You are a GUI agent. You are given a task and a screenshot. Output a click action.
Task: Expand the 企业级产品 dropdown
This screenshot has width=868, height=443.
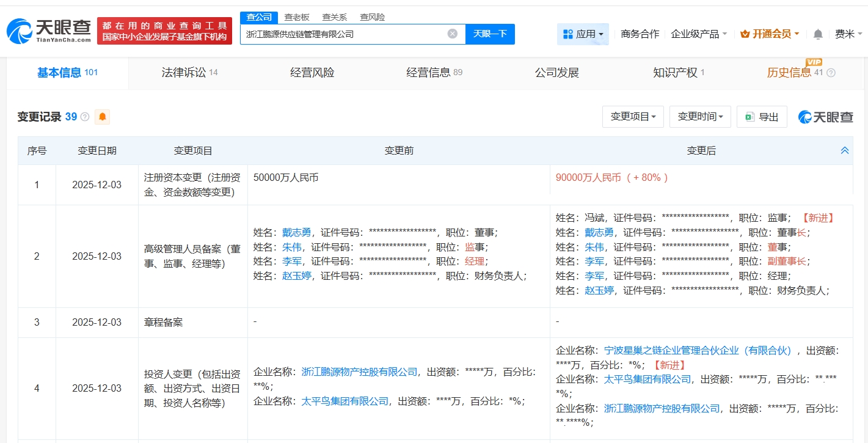tap(699, 34)
